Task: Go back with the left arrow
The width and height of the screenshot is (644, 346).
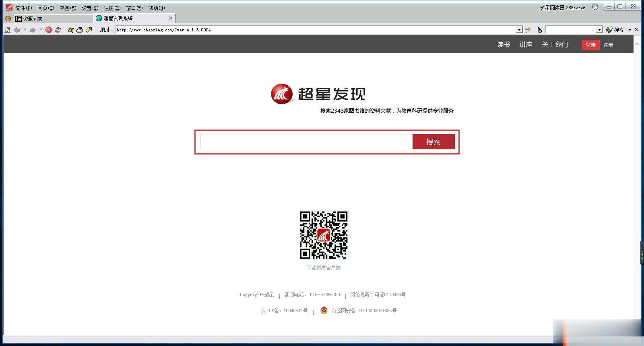Action: (x=17, y=30)
